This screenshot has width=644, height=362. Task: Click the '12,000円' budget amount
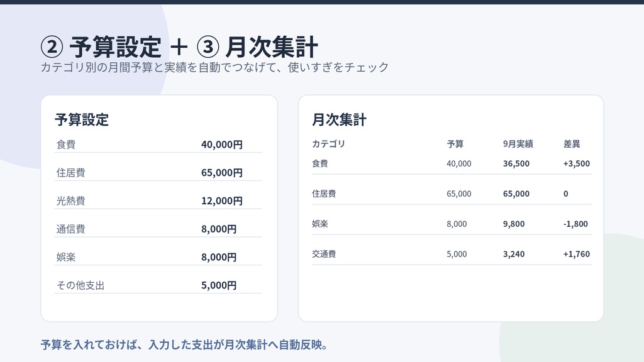[x=222, y=200]
